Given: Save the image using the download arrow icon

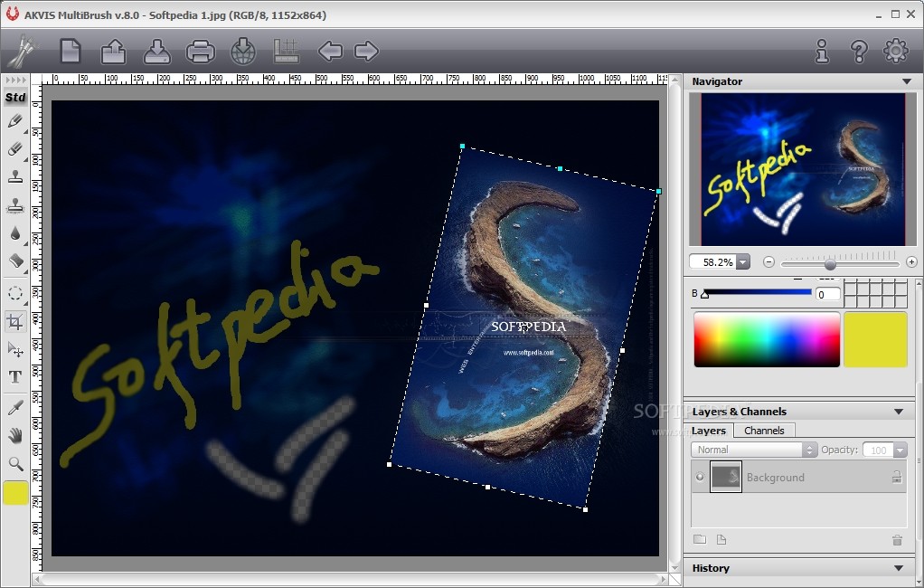Looking at the screenshot, I should point(156,51).
